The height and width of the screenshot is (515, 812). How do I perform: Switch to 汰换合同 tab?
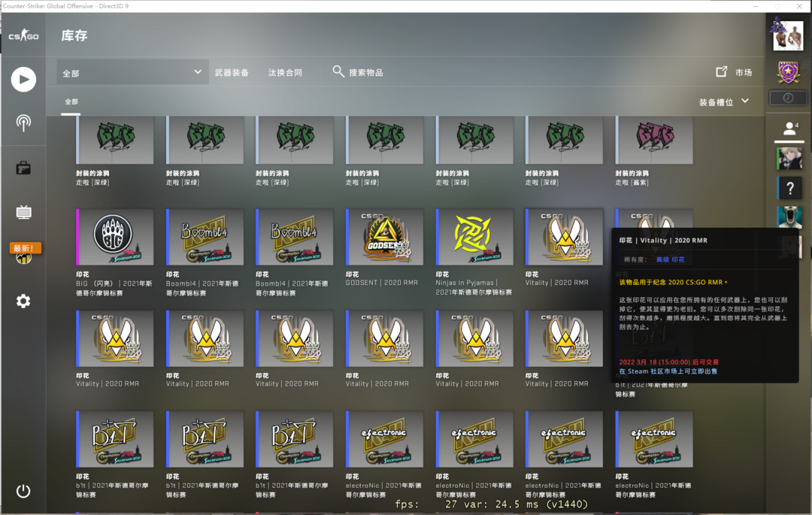coord(285,72)
